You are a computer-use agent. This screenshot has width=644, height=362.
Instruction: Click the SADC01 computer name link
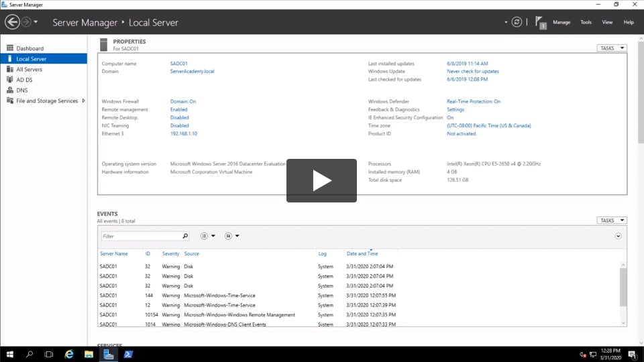point(178,64)
